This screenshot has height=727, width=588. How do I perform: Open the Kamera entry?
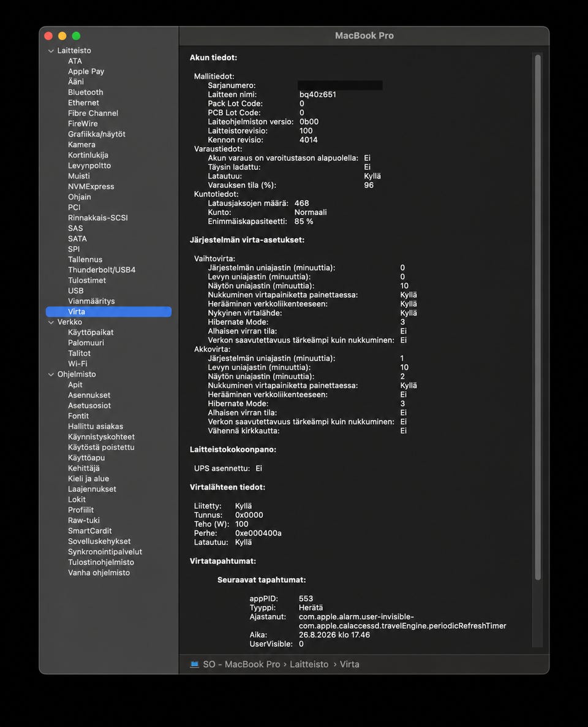(81, 145)
